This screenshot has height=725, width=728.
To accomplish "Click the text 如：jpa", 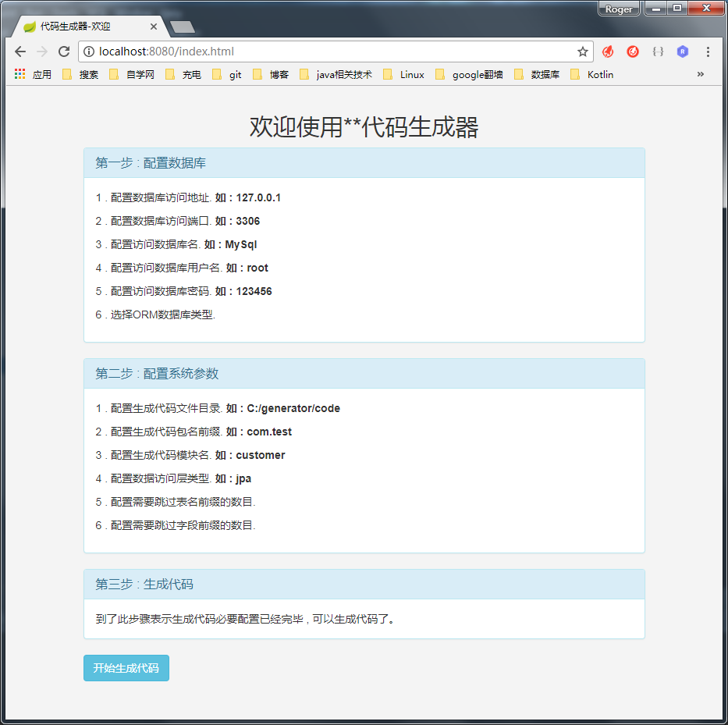I will (233, 479).
